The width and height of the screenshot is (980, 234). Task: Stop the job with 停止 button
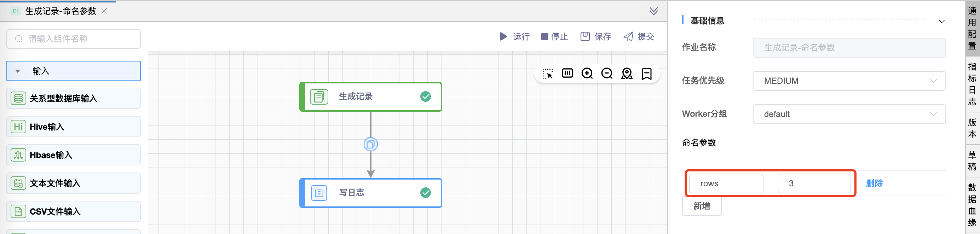(554, 36)
